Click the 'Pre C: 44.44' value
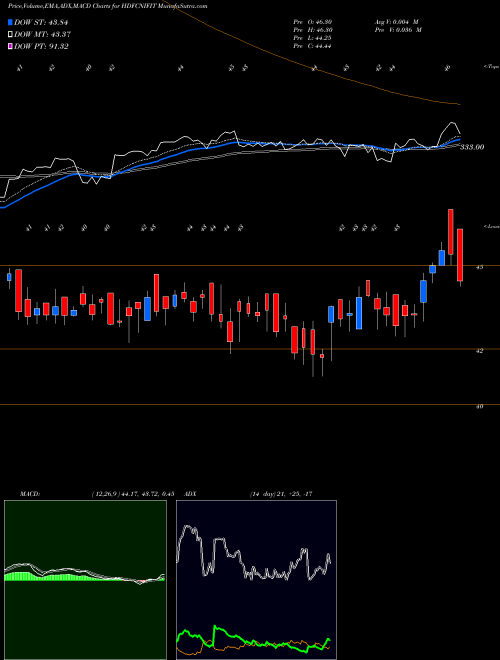This screenshot has width=500, height=660. tap(312, 46)
